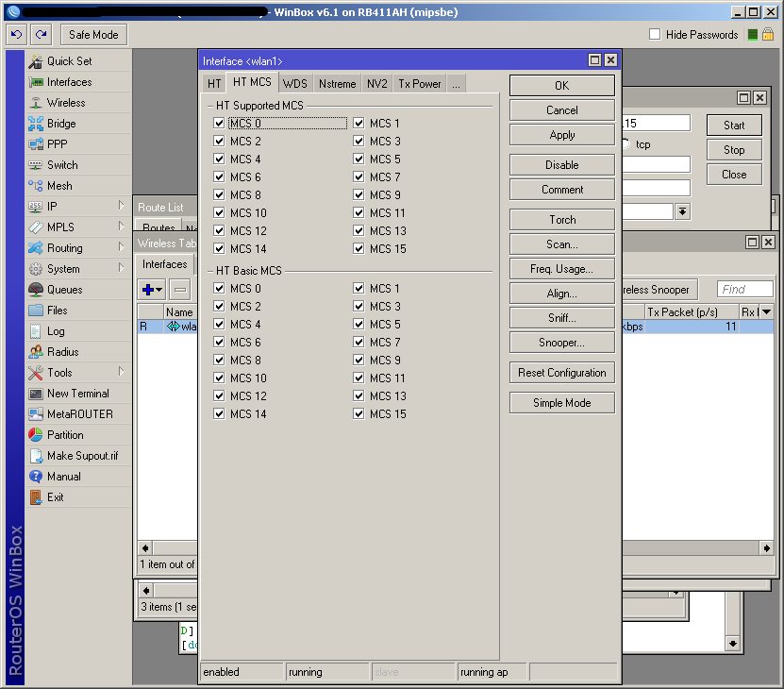Image resolution: width=784 pixels, height=689 pixels.
Task: Open Quick Set from sidebar
Action: tap(69, 61)
